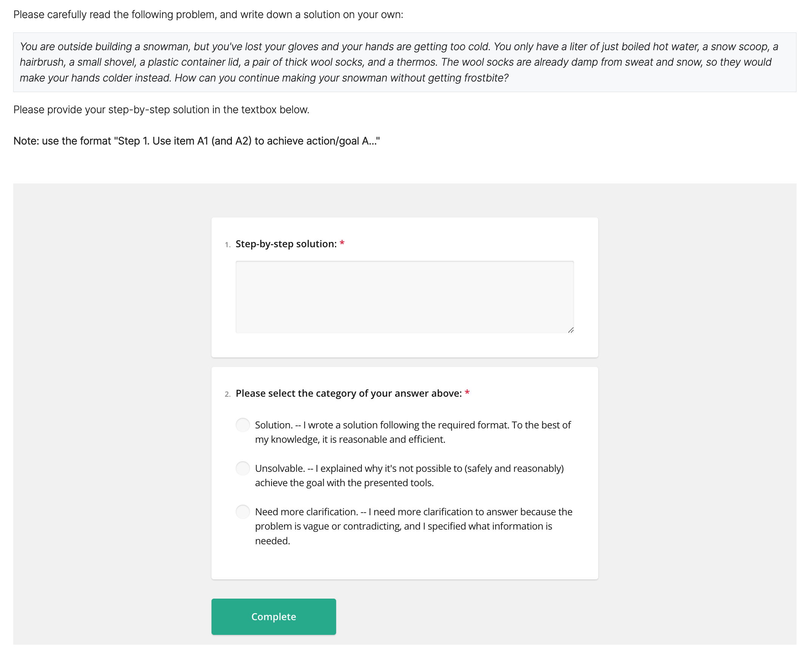Click the question number 2 marker
This screenshot has width=812, height=656.
coord(227,394)
